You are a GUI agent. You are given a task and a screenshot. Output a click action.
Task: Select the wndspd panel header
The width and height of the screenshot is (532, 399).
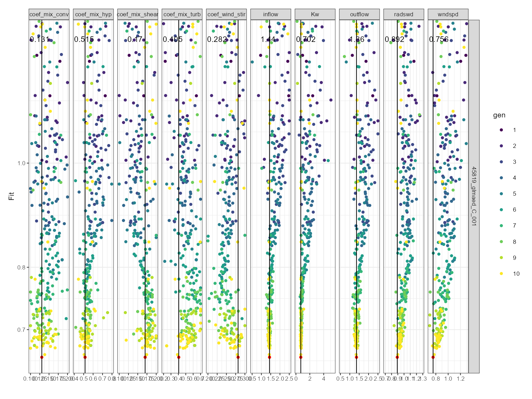coord(448,14)
